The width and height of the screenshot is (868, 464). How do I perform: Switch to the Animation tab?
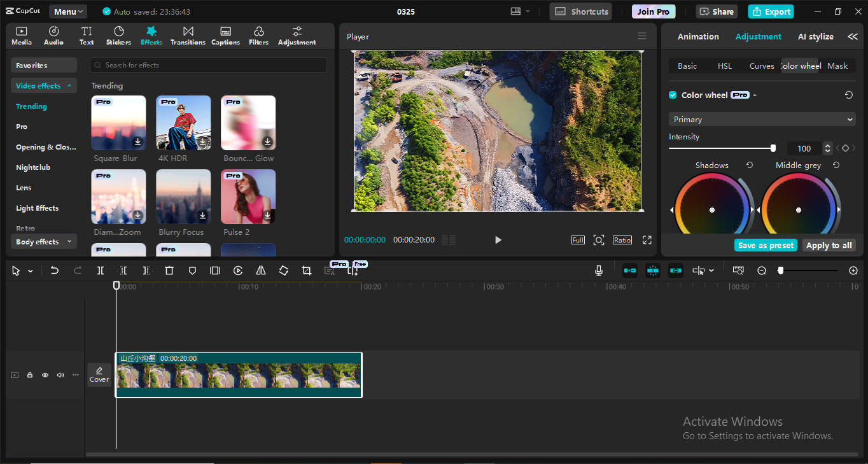(698, 36)
